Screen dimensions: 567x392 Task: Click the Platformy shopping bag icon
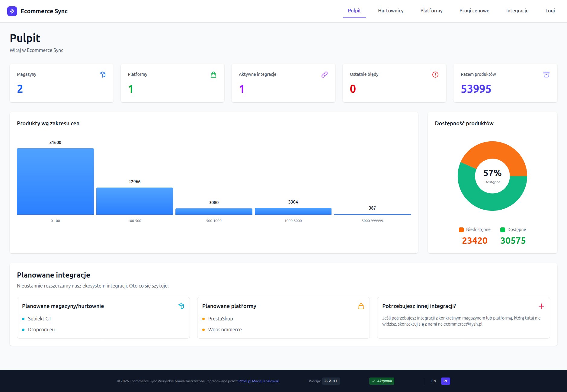coord(214,74)
